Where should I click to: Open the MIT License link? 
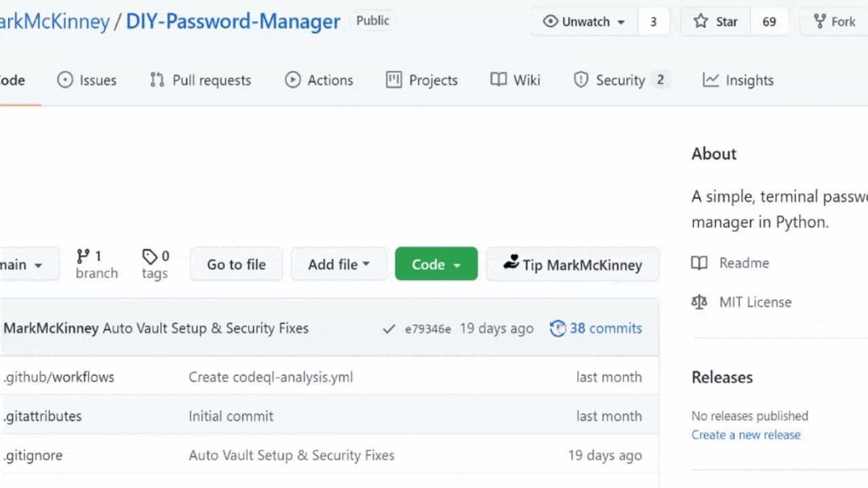pyautogui.click(x=755, y=302)
